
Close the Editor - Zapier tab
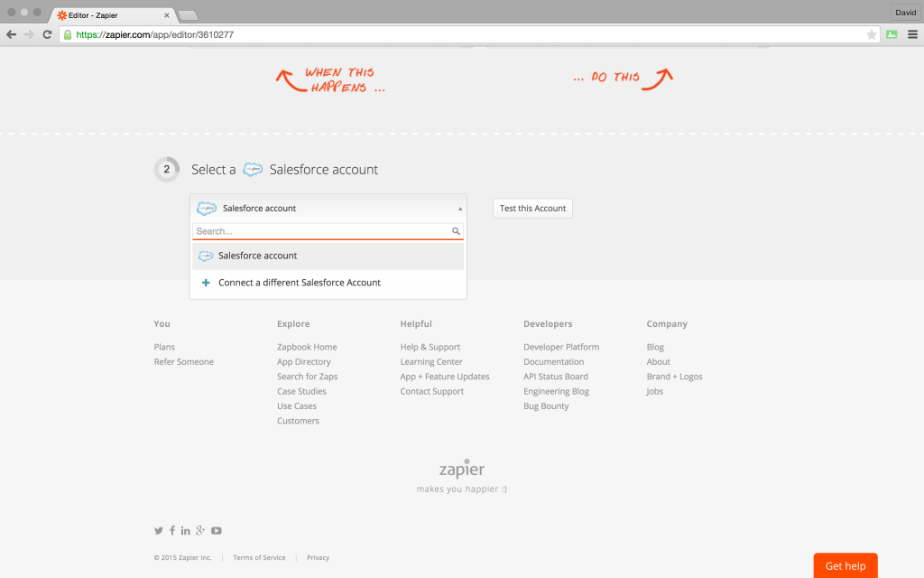167,15
